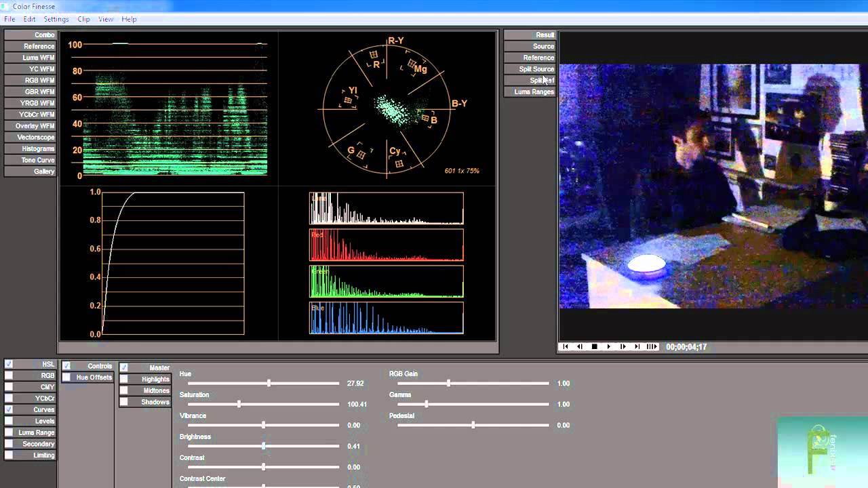Viewport: 868px width, 488px height.
Task: Show the Result view
Action: 530,35
